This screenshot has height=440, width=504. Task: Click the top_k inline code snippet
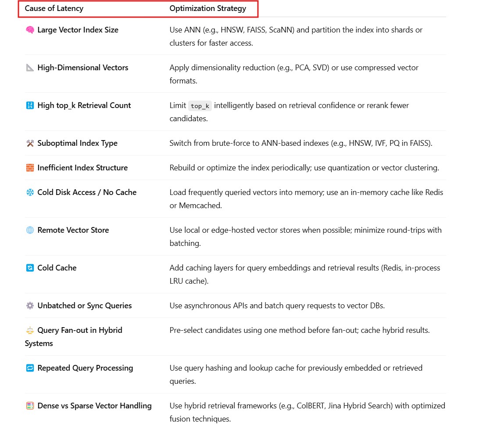[x=200, y=106]
